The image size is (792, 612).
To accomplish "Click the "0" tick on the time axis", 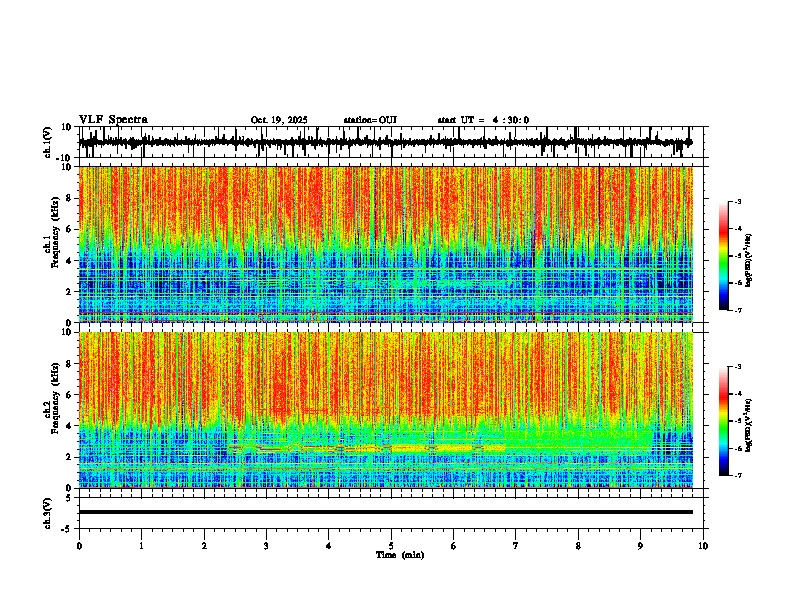I will 79,546.
